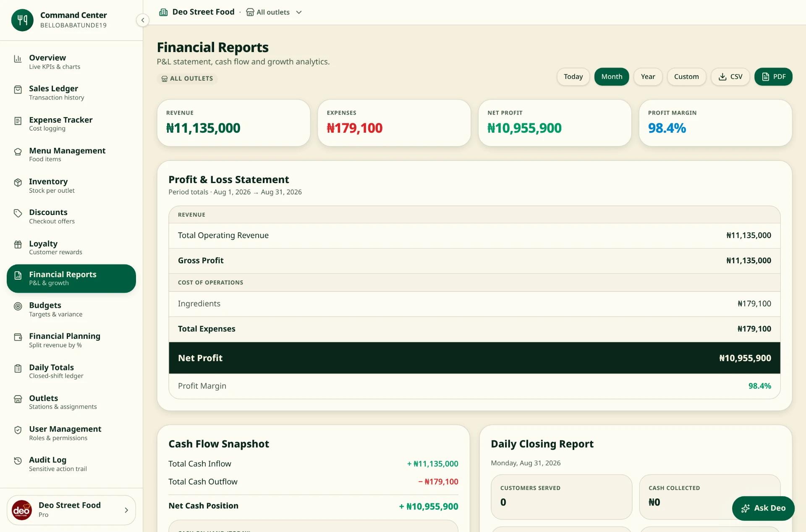
Task: Click the Net Profit row in P&L statement
Action: 474,358
